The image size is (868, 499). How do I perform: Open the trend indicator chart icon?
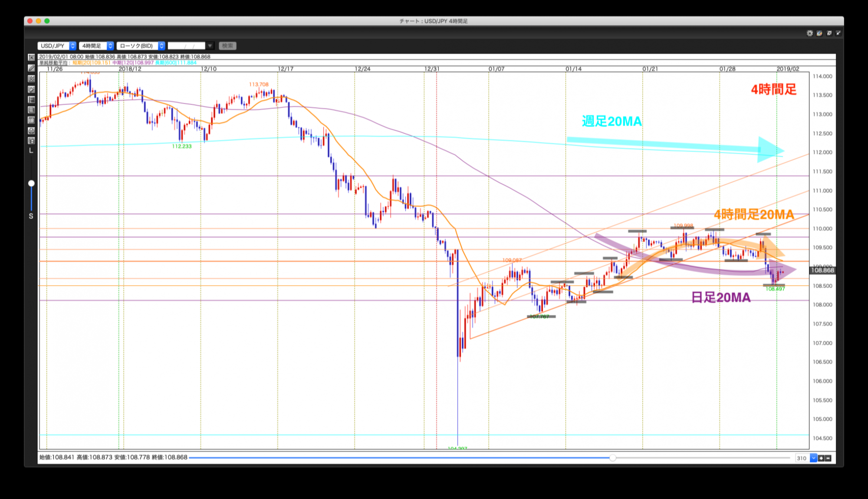pyautogui.click(x=31, y=79)
